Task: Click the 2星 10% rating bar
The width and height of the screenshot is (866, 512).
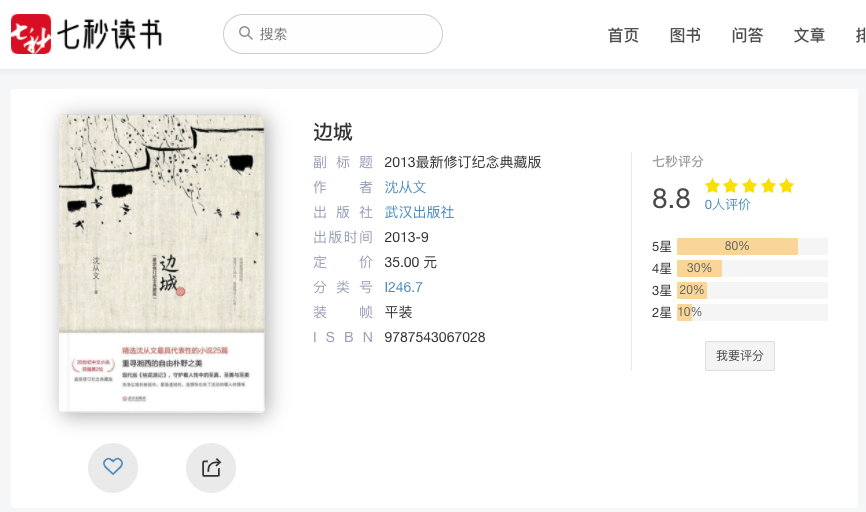Action: [x=752, y=313]
